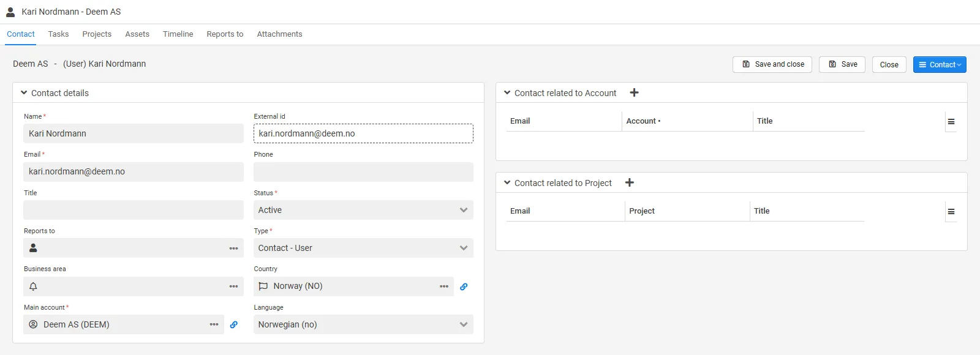Switch to the Tasks tab
The image size is (980, 355).
click(x=58, y=34)
